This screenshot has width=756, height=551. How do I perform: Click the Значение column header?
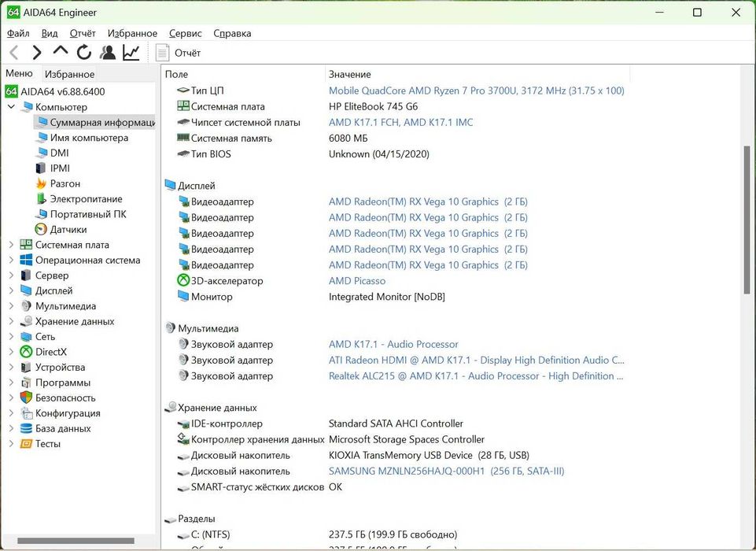point(478,74)
